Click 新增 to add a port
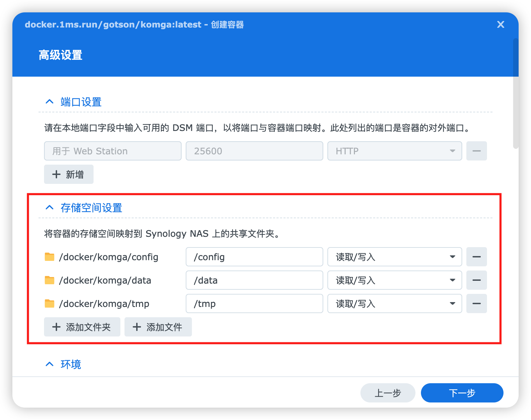 pyautogui.click(x=68, y=174)
